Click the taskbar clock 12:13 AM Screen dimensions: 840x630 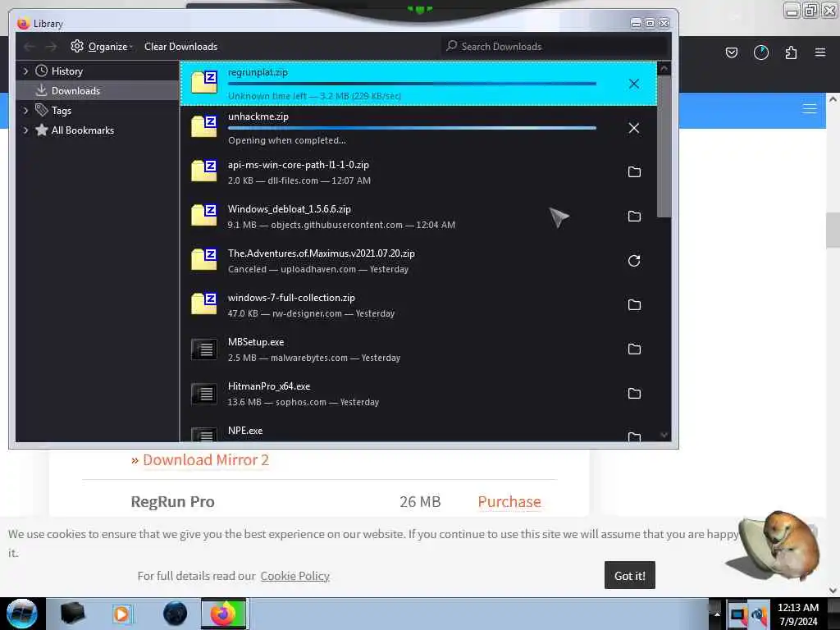[797, 608]
